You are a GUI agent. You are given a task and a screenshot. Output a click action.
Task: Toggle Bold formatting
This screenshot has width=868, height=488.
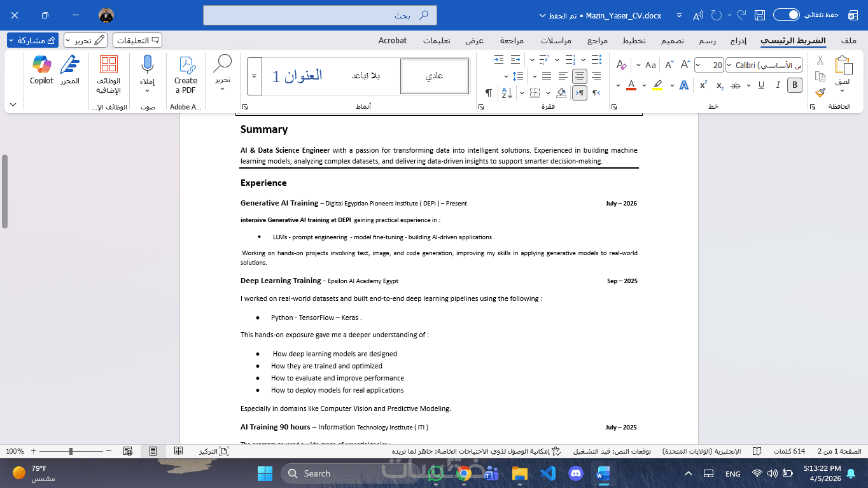(x=794, y=85)
